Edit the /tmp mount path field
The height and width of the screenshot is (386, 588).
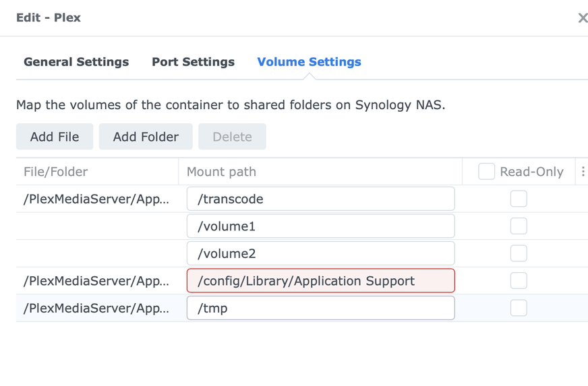pos(320,308)
